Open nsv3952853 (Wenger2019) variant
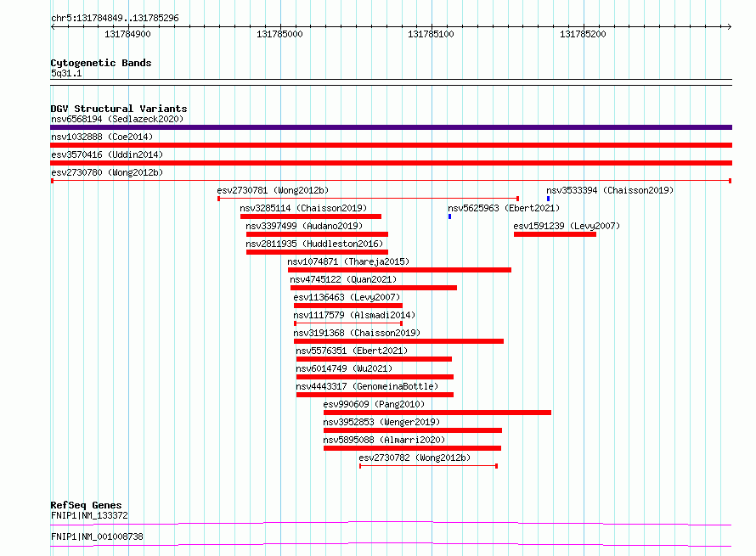 (x=382, y=422)
